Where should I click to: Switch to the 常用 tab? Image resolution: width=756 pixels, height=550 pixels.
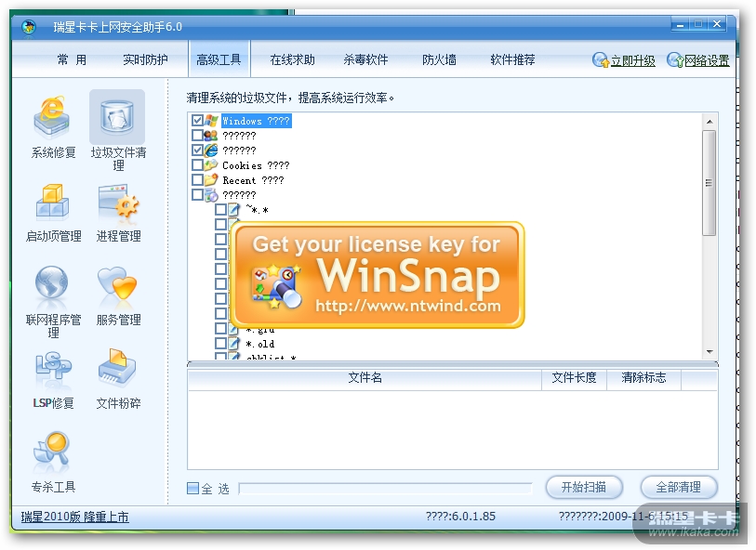point(72,59)
